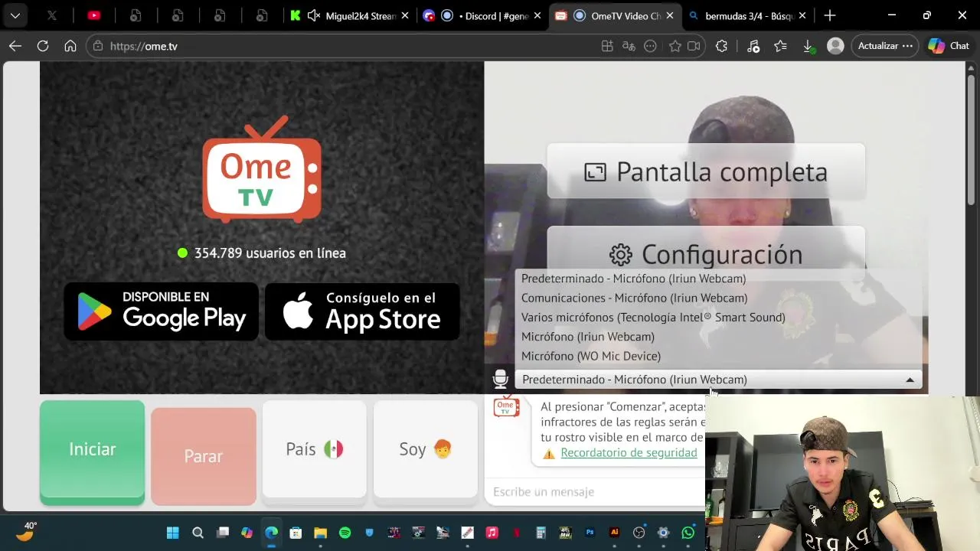Image resolution: width=980 pixels, height=551 pixels.
Task: Open Copilot Chat sidebar
Action: click(x=949, y=46)
